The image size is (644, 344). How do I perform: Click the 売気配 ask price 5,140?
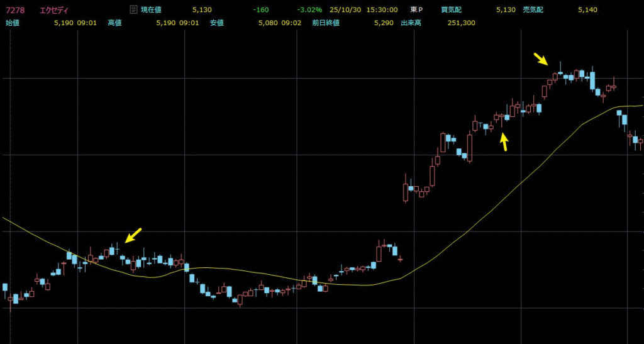[587, 9]
